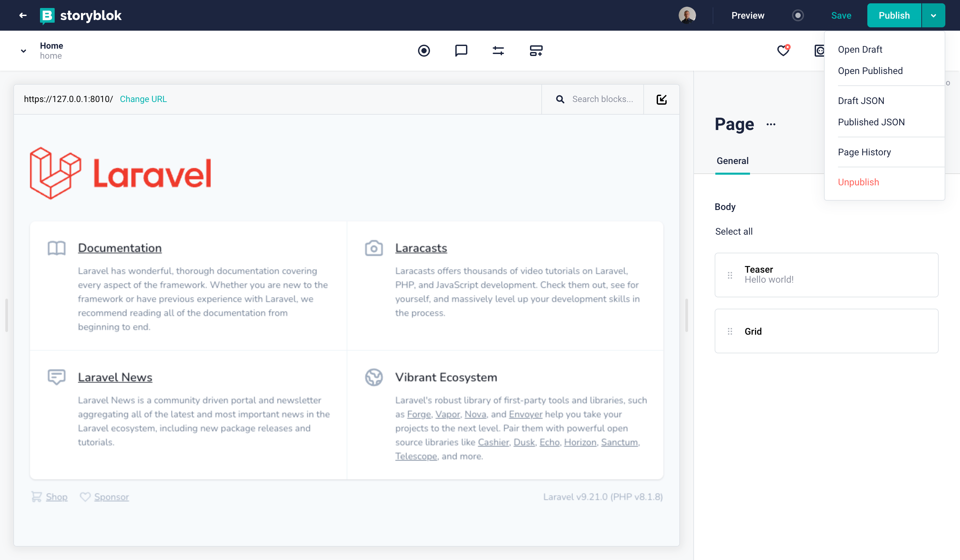960x560 pixels.
Task: Open the Laracasts link
Action: 421,248
